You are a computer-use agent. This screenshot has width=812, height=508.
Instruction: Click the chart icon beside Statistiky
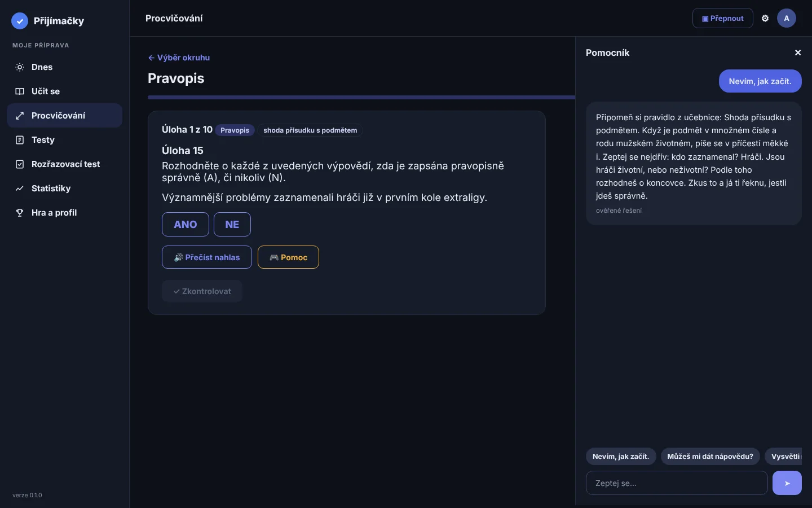click(20, 189)
